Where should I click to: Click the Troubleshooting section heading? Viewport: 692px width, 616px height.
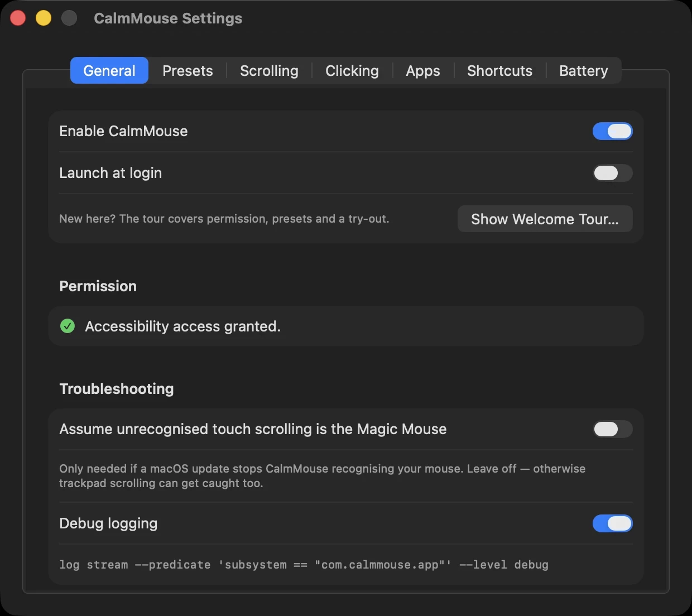[117, 389]
